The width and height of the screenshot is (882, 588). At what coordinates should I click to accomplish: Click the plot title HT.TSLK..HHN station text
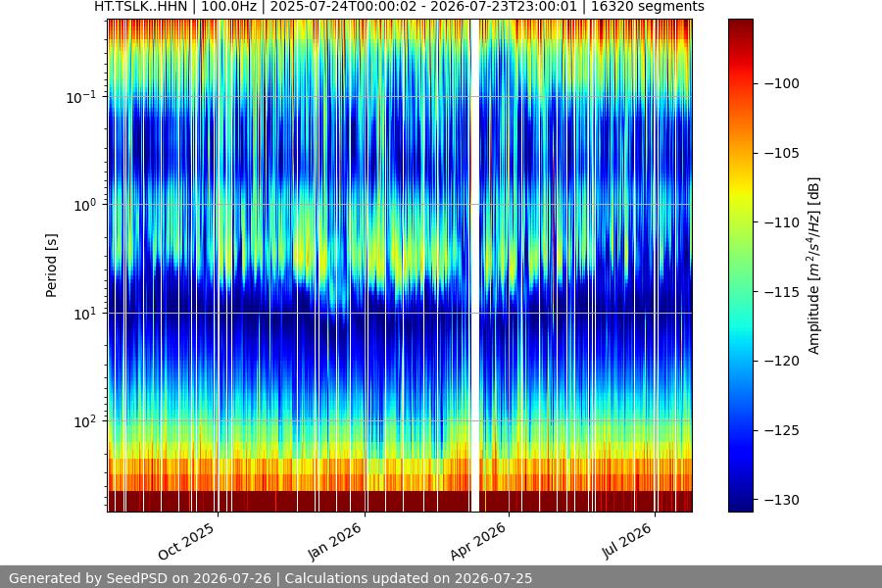click(x=140, y=7)
